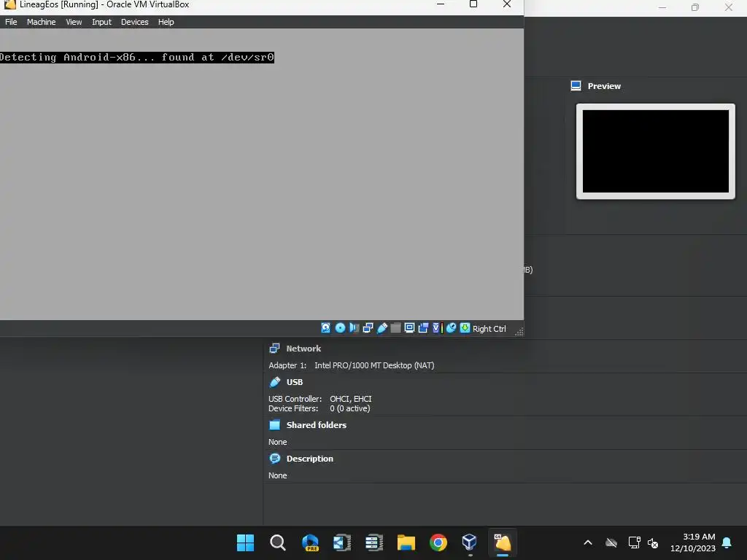Open the notifications bell icon
Image resolution: width=747 pixels, height=560 pixels.
pyautogui.click(x=727, y=542)
